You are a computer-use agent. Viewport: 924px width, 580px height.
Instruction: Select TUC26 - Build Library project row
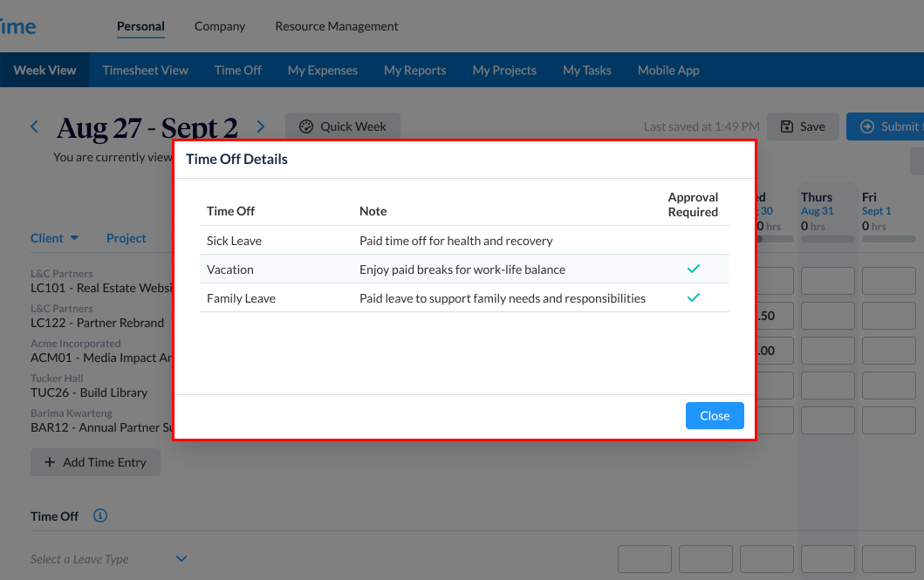(x=89, y=392)
